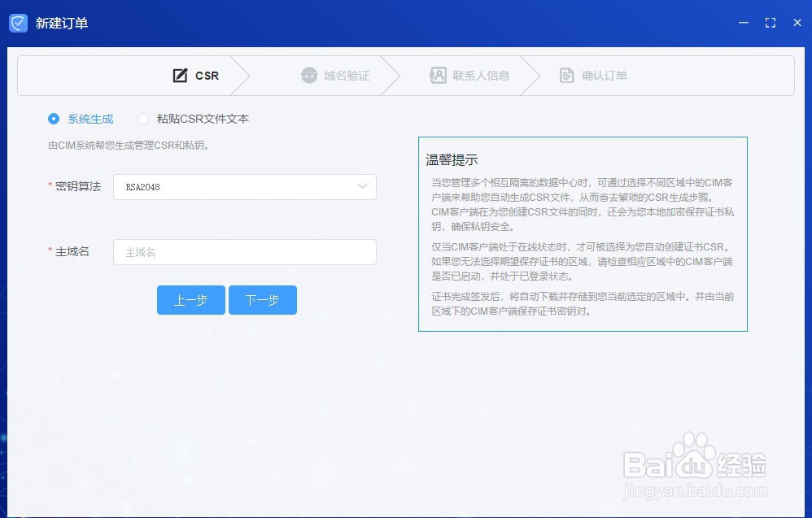
Task: Proceed with 下一步 button
Action: 263,300
